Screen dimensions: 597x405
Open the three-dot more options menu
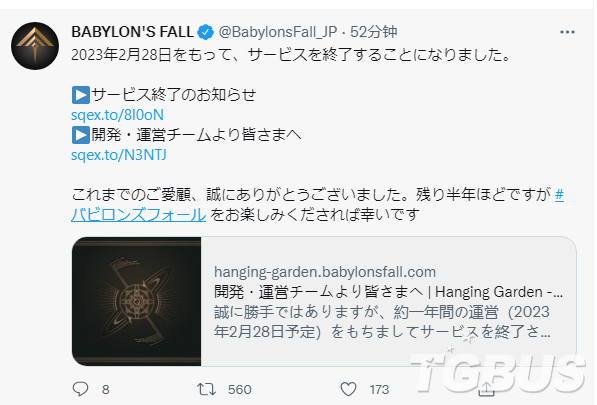567,32
